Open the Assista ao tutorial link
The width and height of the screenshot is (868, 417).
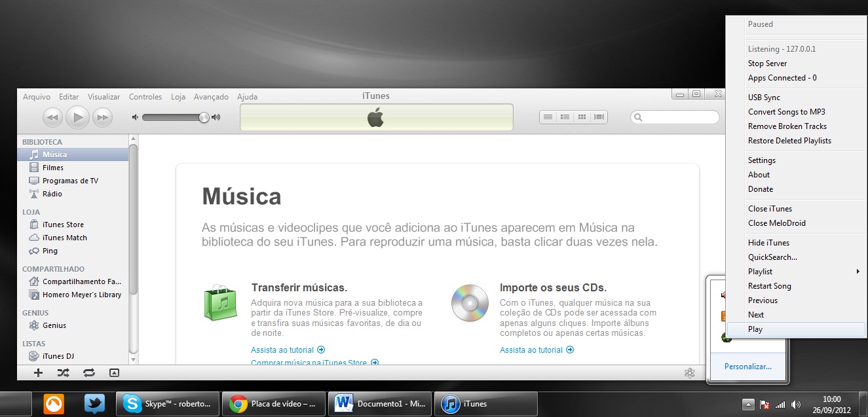(283, 350)
